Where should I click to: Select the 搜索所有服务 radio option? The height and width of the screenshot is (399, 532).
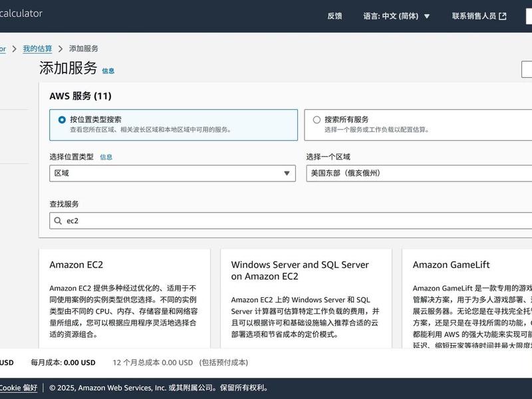tap(317, 120)
